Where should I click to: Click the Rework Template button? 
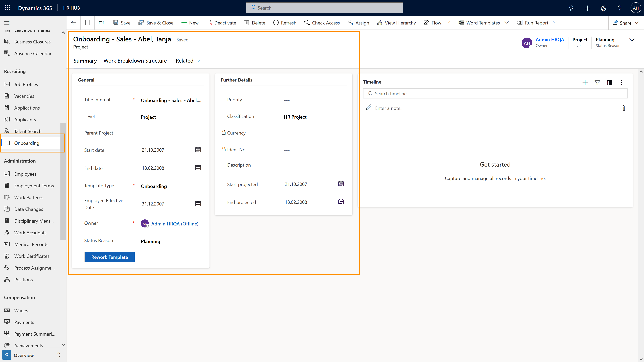click(109, 257)
